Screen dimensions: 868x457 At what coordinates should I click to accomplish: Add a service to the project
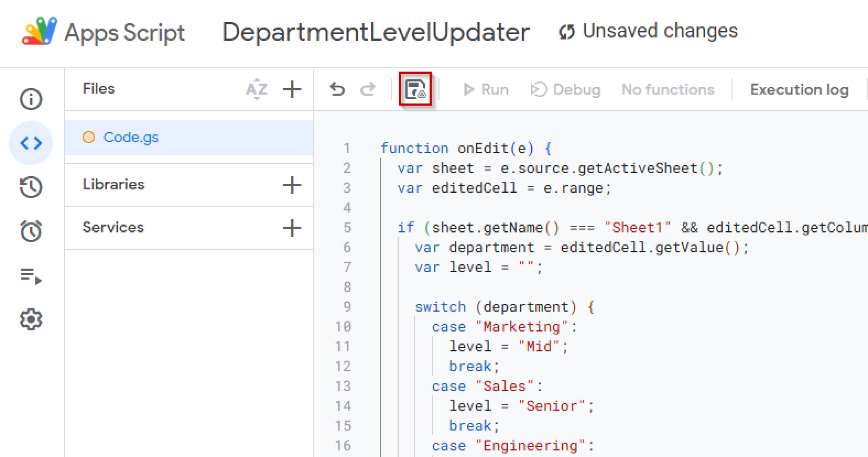pos(292,227)
